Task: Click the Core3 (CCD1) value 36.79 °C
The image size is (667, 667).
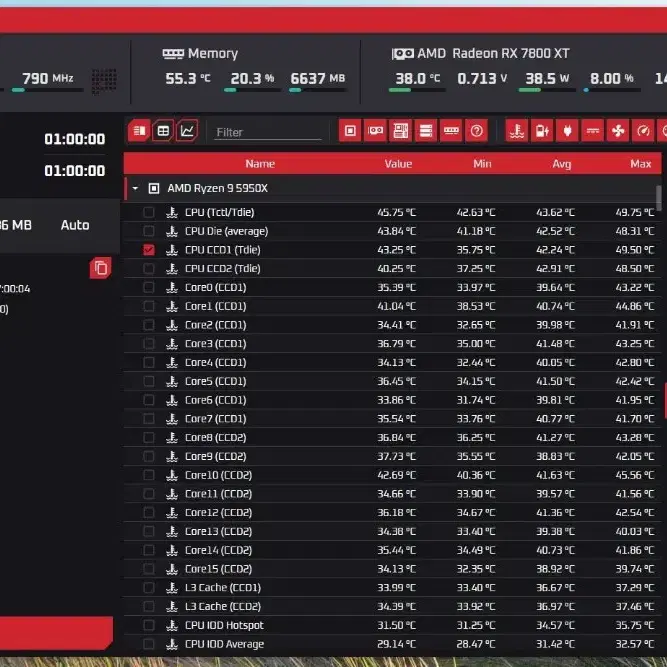Action: [x=396, y=344]
